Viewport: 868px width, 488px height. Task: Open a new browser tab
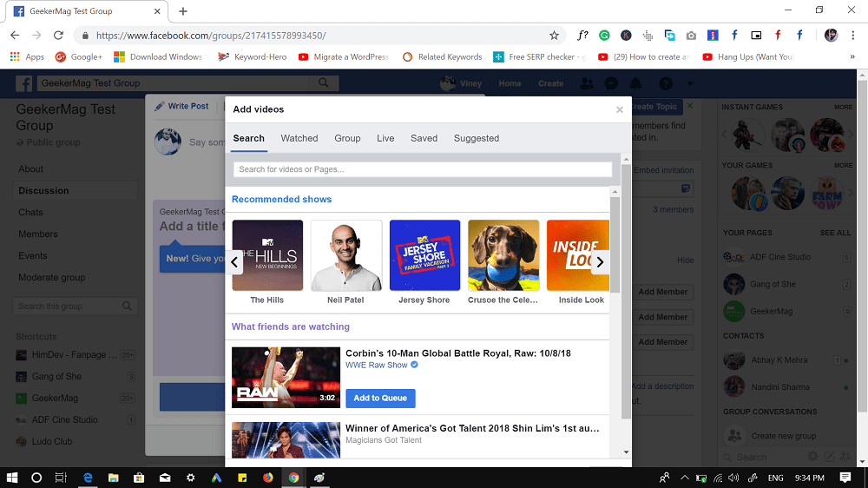(x=183, y=11)
